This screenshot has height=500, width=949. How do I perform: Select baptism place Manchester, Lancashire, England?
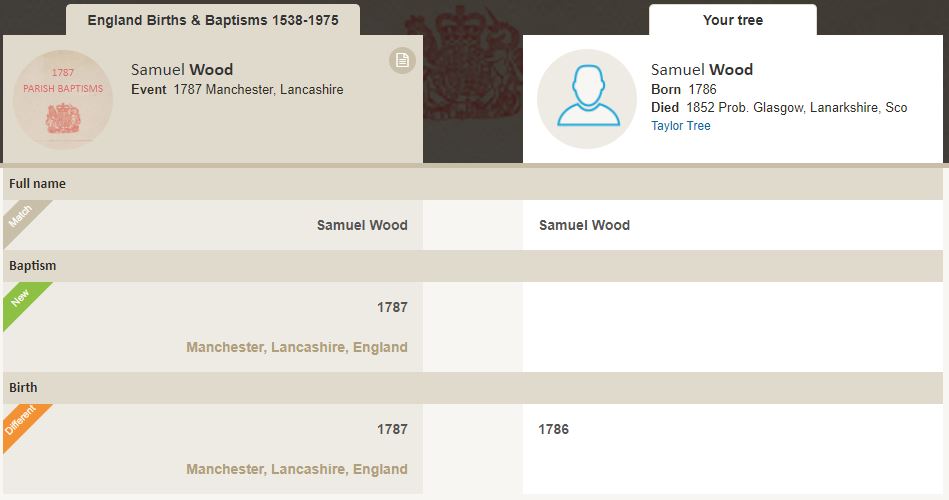[297, 348]
